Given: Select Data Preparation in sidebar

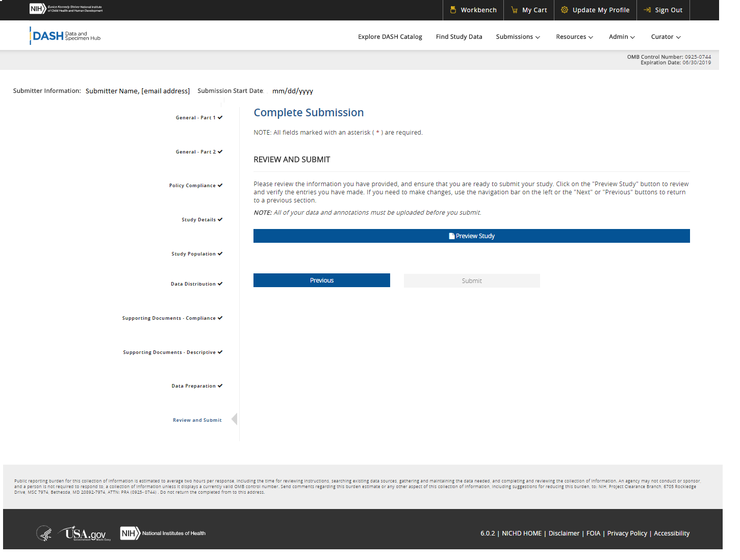Looking at the screenshot, I should click(x=193, y=386).
